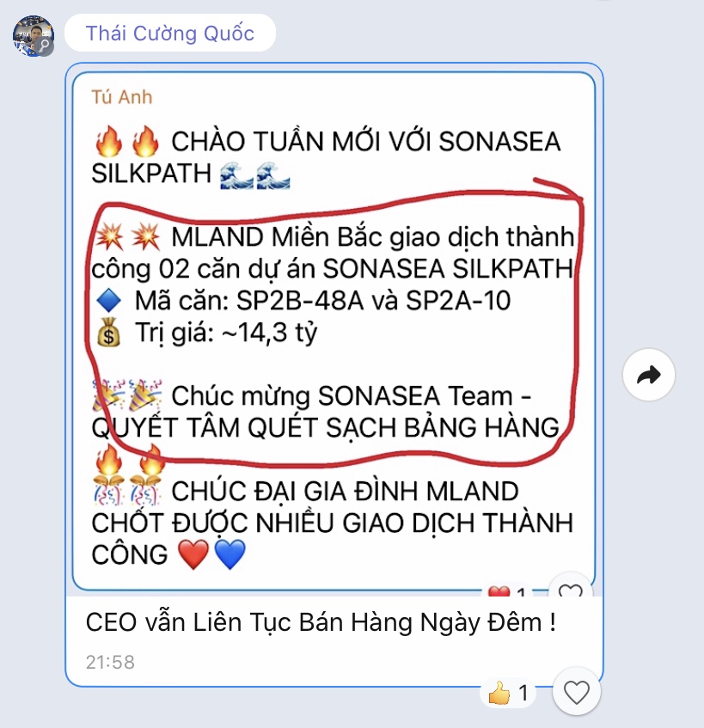Viewport: 704px width, 728px height.
Task: Click the CHÚC ĐẠI GIA ĐÌNH MLAND line
Action: (345, 492)
